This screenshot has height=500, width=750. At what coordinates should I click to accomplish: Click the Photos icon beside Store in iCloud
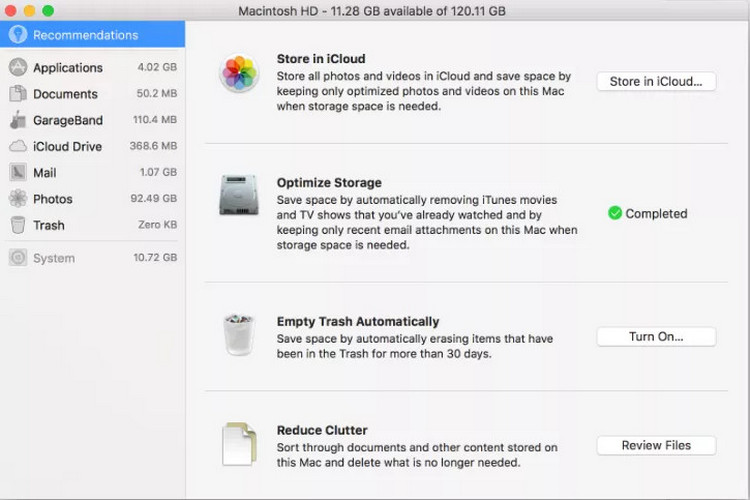click(239, 74)
